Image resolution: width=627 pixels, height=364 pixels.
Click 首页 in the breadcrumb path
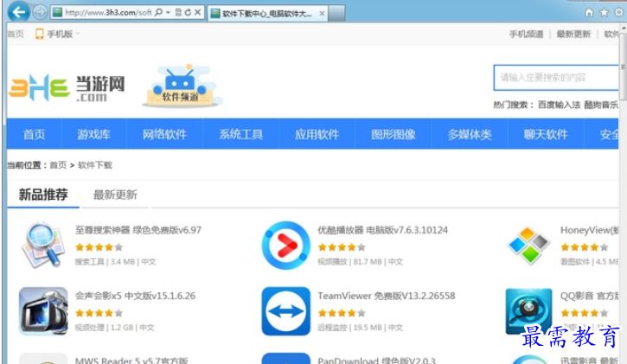(58, 165)
